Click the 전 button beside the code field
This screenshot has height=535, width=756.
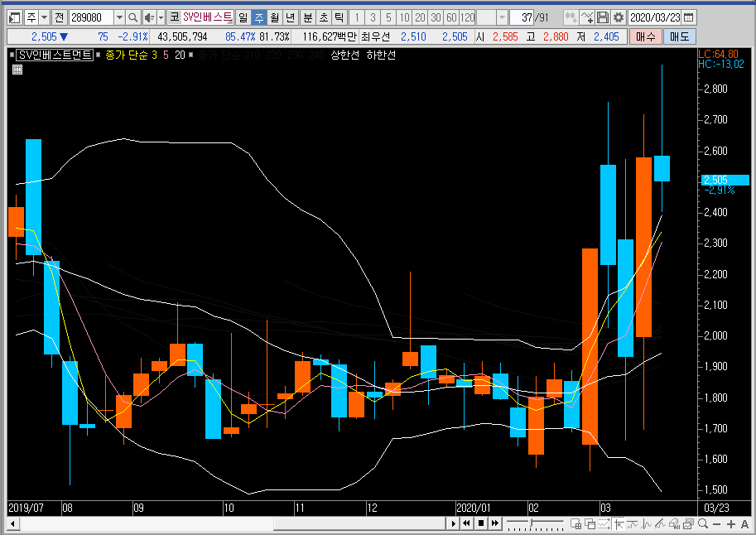point(60,18)
